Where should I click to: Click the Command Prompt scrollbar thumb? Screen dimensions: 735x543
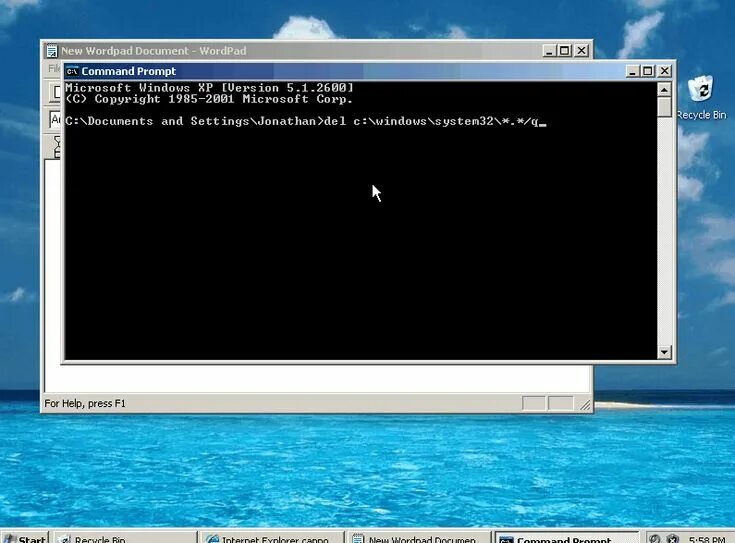(664, 107)
